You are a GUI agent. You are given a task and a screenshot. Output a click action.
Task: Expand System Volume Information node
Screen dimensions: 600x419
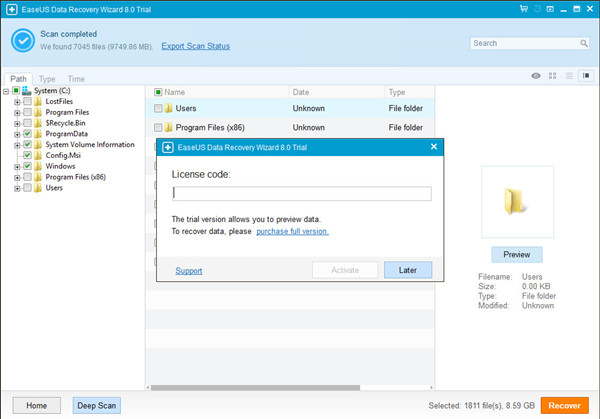[17, 145]
